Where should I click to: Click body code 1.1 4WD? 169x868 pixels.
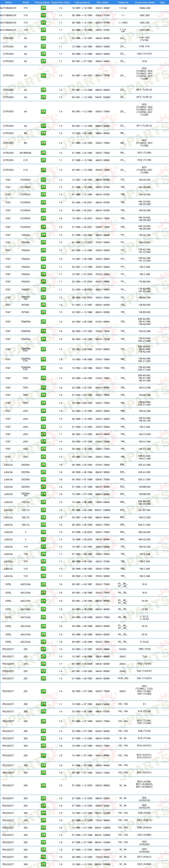coord(123,23)
